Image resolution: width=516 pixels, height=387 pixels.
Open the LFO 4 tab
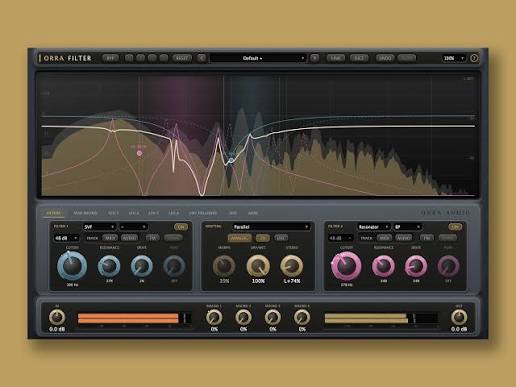174,213
